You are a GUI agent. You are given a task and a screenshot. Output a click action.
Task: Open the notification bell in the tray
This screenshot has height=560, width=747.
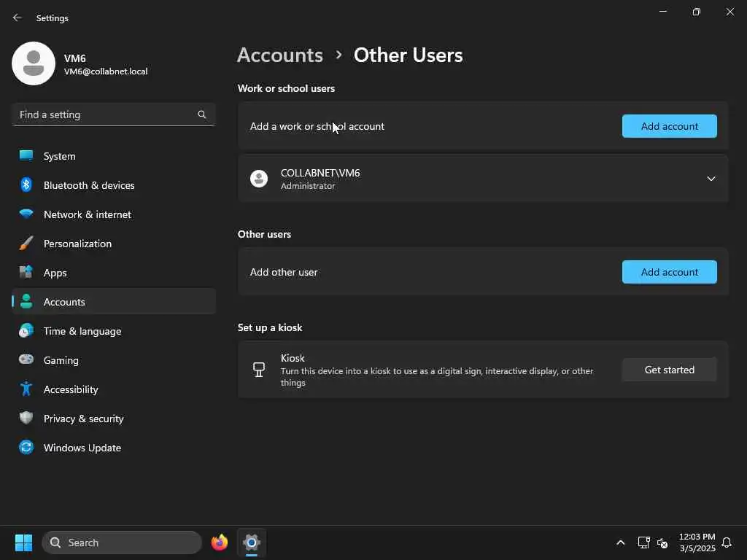coord(727,542)
